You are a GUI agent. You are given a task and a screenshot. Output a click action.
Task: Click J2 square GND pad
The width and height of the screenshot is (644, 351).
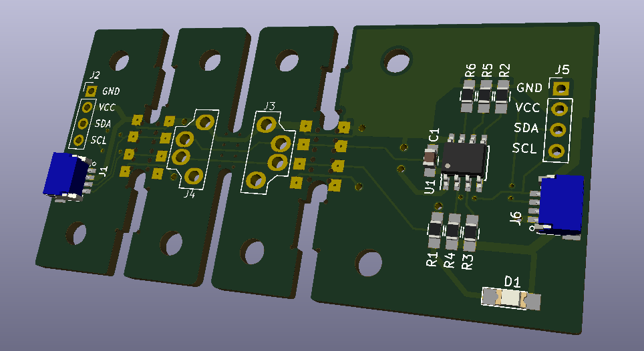pos(91,91)
